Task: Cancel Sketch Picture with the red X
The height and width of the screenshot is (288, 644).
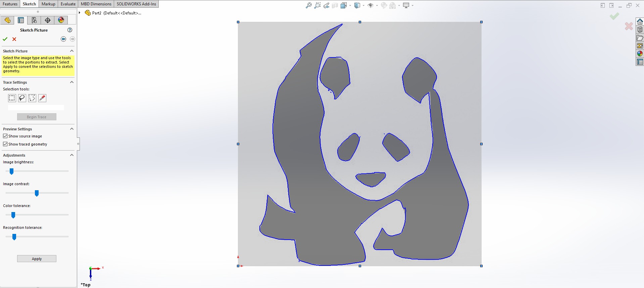Action: tap(14, 39)
